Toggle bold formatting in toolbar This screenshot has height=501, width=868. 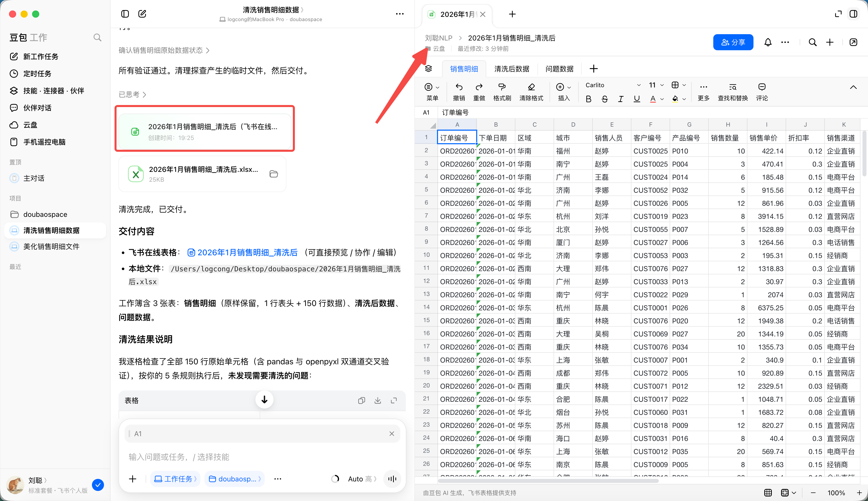point(588,99)
